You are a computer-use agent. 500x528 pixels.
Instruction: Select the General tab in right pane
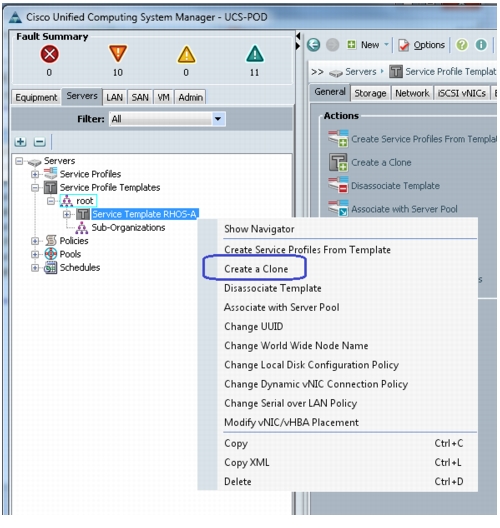pyautogui.click(x=330, y=92)
